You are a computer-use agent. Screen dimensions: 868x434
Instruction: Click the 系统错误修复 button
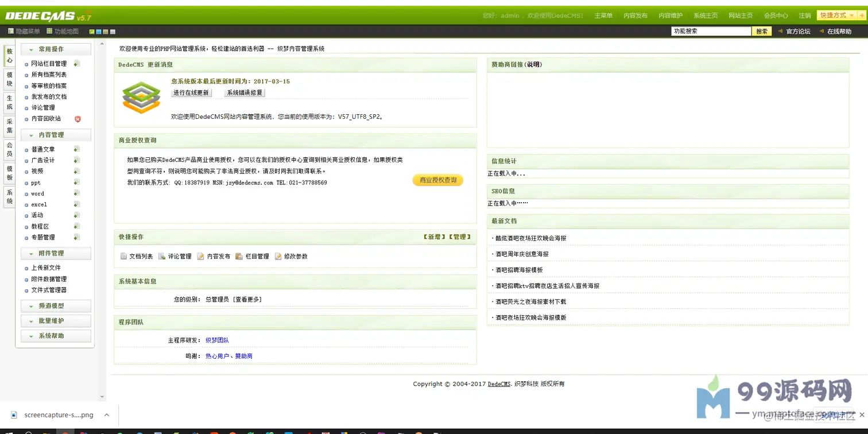[x=245, y=93]
